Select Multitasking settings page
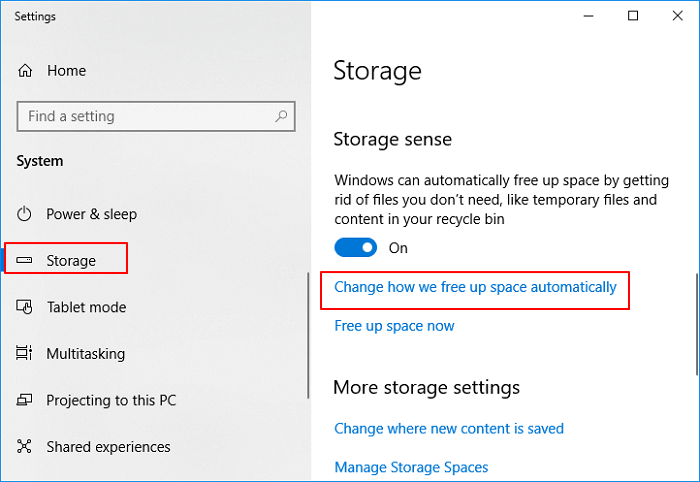The image size is (700, 482). pyautogui.click(x=86, y=354)
